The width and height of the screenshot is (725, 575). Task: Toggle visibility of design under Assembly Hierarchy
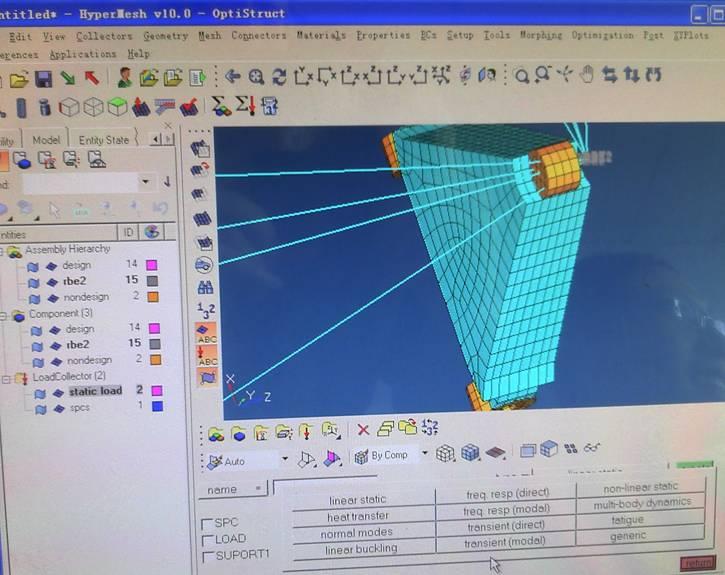(x=32, y=267)
